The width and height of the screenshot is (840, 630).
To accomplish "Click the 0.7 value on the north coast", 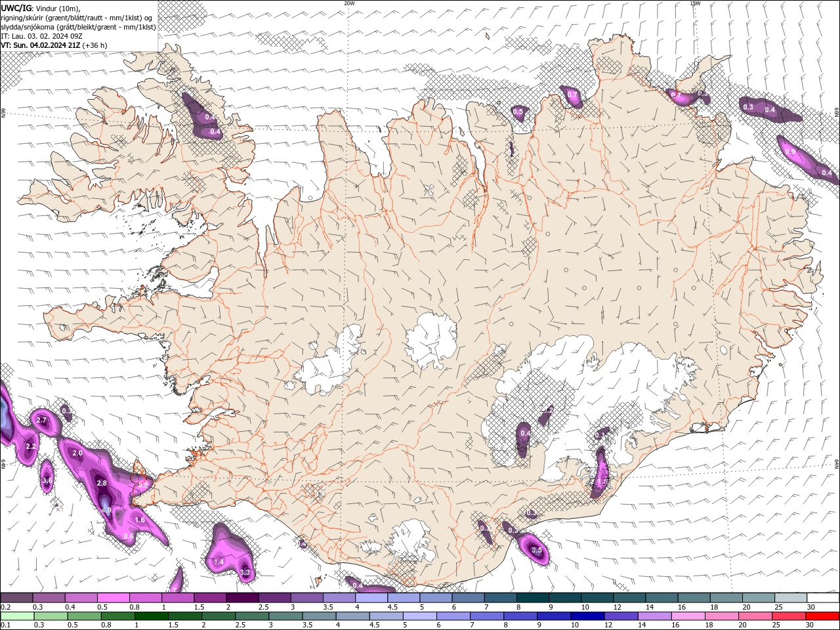I will [573, 95].
